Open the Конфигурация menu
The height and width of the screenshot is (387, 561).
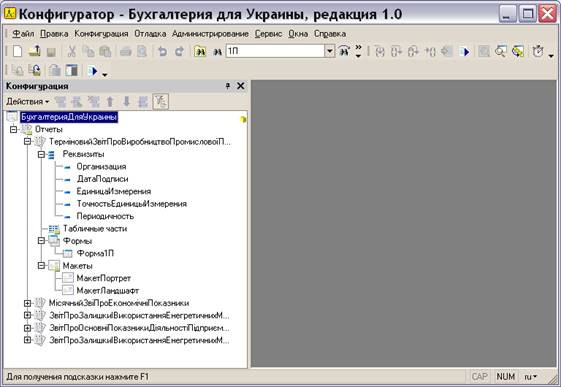coord(101,34)
